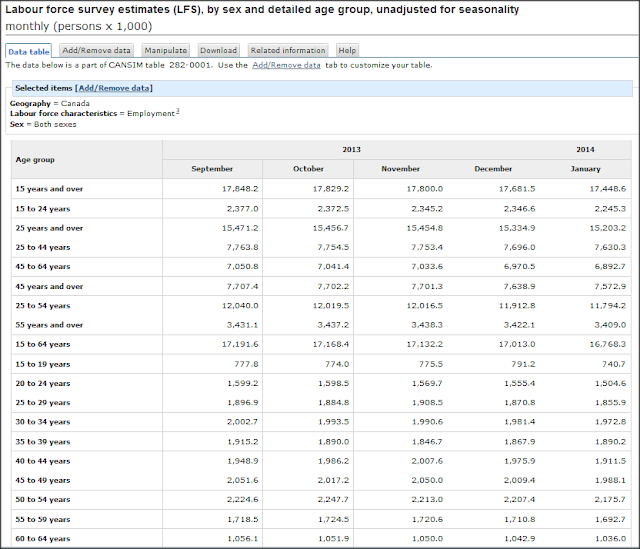The width and height of the screenshot is (640, 549).
Task: Select the '50 to 54 years' row label
Action: [x=43, y=499]
